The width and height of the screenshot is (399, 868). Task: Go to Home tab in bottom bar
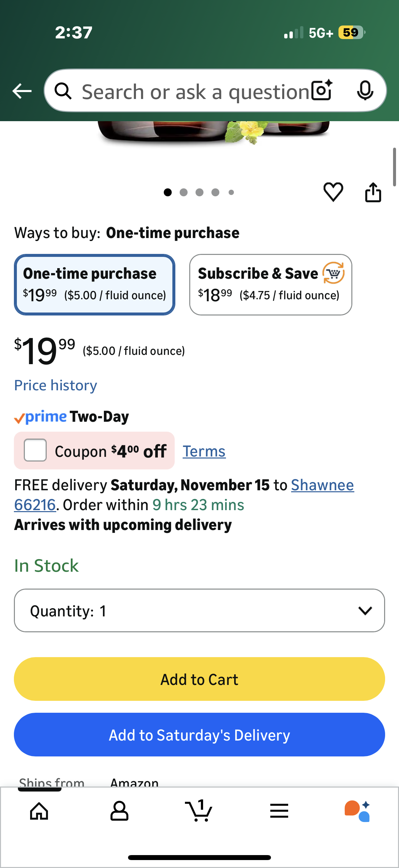click(x=39, y=810)
